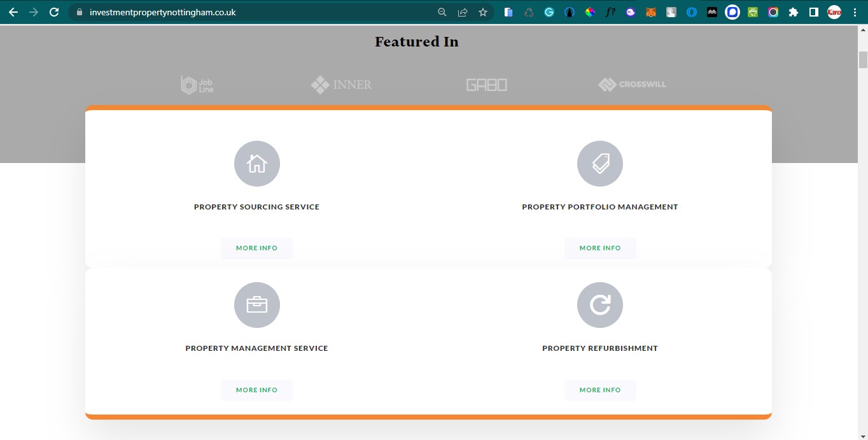This screenshot has width=868, height=440.
Task: Click More Info under Property Refurbishment
Action: (x=599, y=390)
